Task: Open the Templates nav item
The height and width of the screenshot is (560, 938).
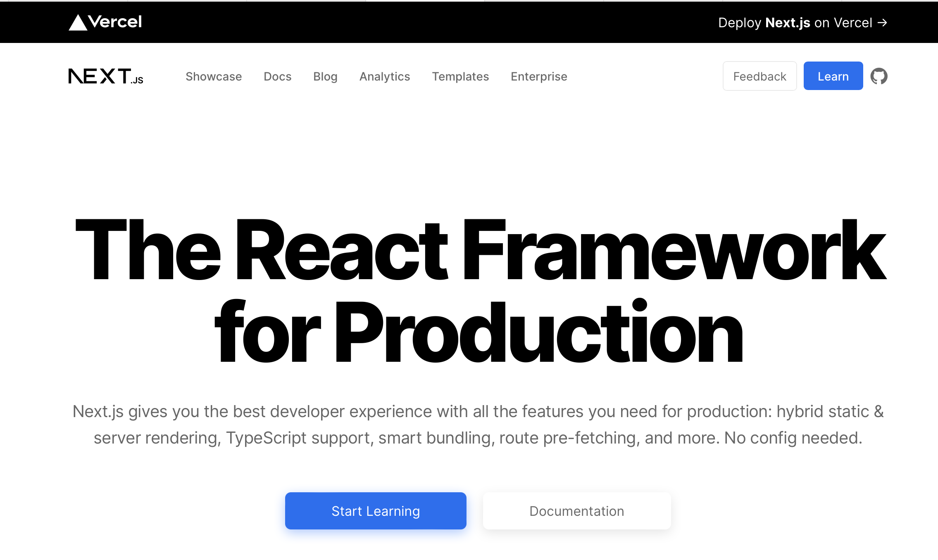Action: pos(460,76)
